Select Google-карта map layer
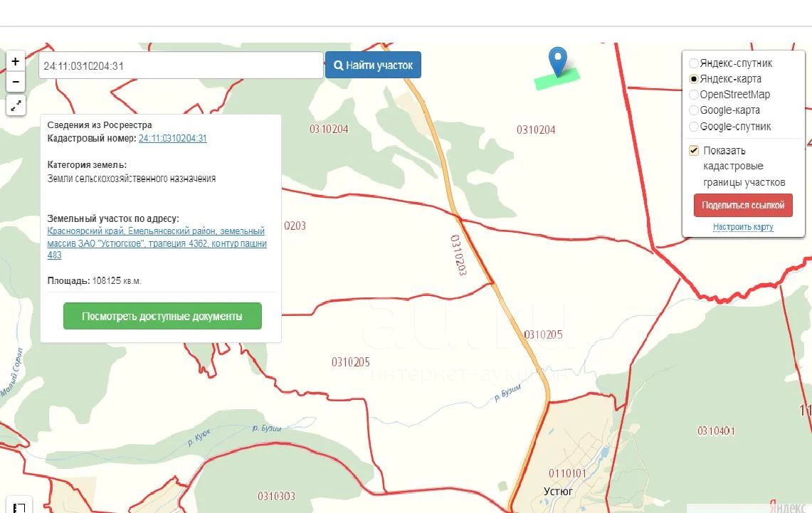 tap(693, 110)
